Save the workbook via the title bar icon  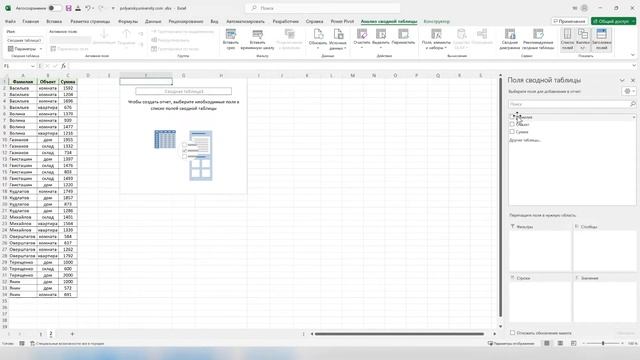coord(69,8)
